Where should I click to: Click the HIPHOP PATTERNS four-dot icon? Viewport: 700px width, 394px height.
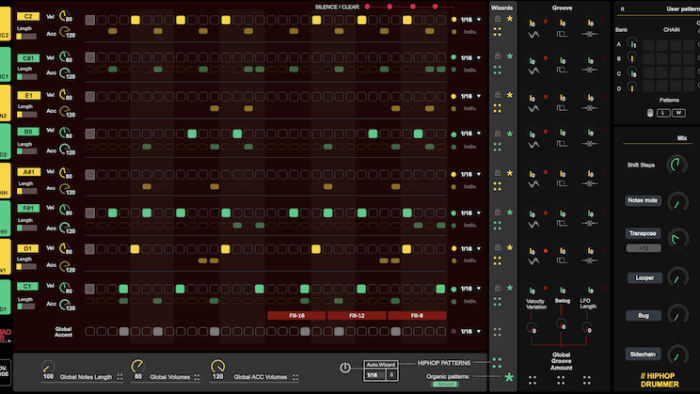[497, 363]
